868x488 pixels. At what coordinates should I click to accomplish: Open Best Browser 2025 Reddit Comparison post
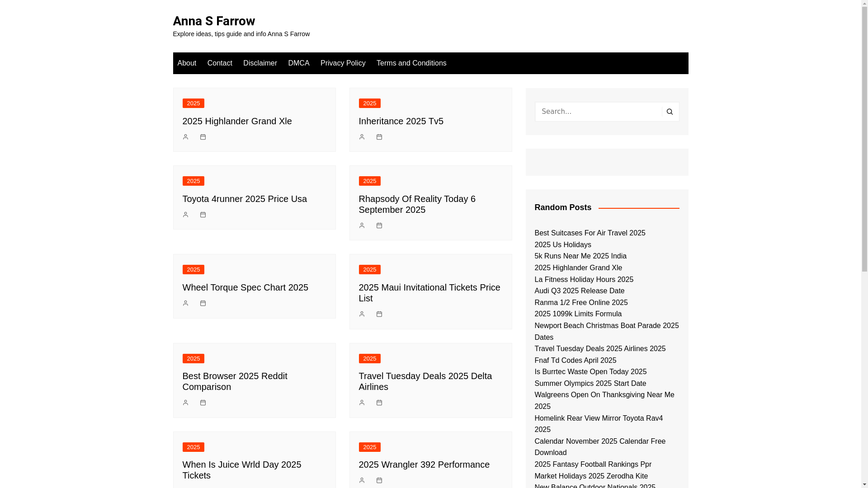pos(235,381)
